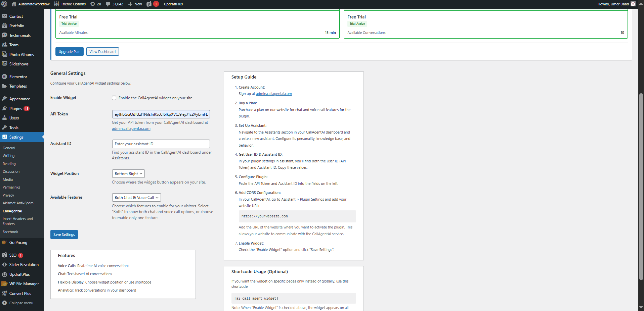Click the WordPress logo in the admin bar
Screen dimensions: 644x311
click(4, 4)
